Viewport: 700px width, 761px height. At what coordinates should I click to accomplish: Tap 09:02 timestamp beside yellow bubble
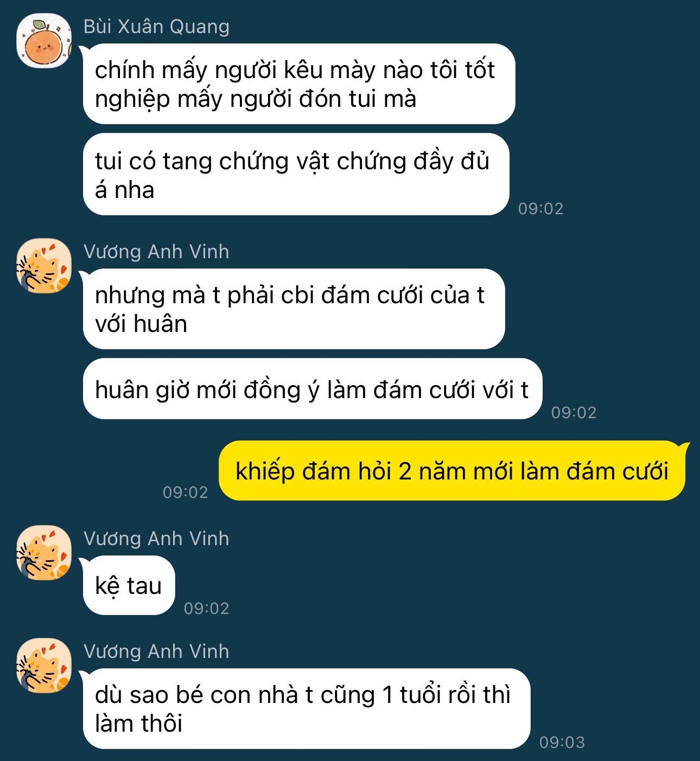click(x=186, y=492)
